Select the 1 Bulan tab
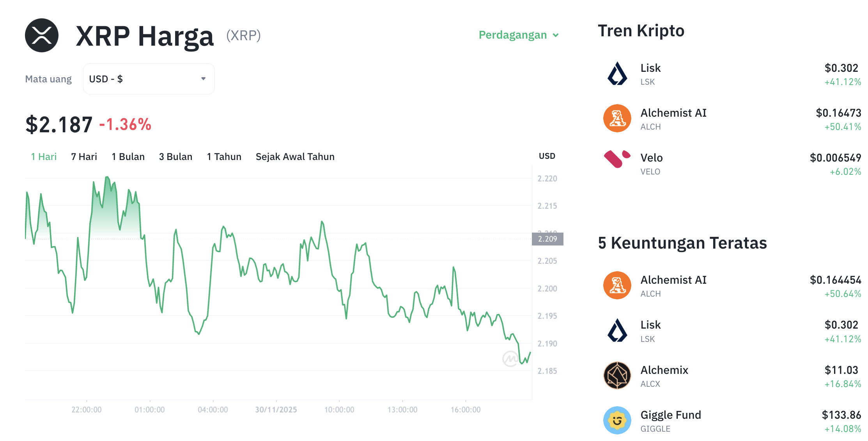This screenshot has height=441, width=868. tap(128, 156)
